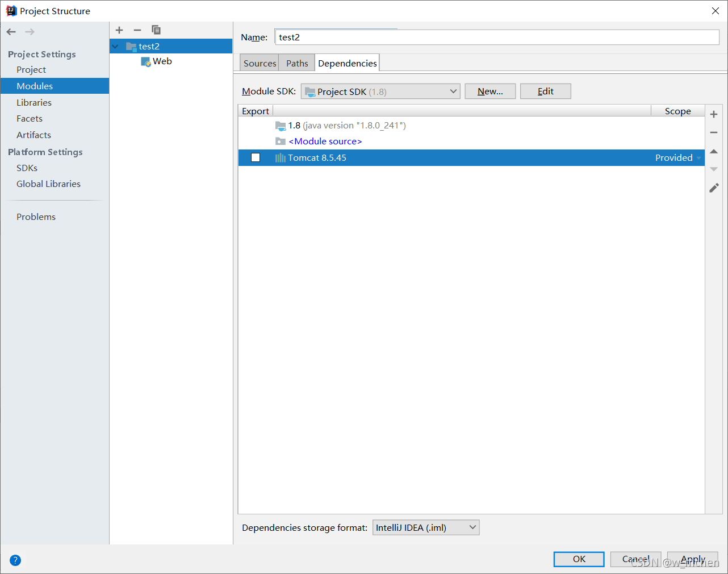Select the 1.8 java version row

click(x=471, y=126)
